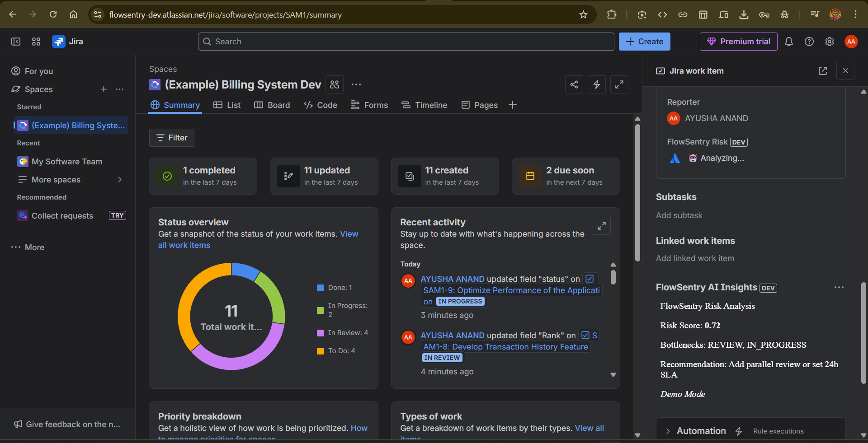The height and width of the screenshot is (443, 868).
Task: Open the browser extensions puzzle icon
Action: (x=612, y=14)
